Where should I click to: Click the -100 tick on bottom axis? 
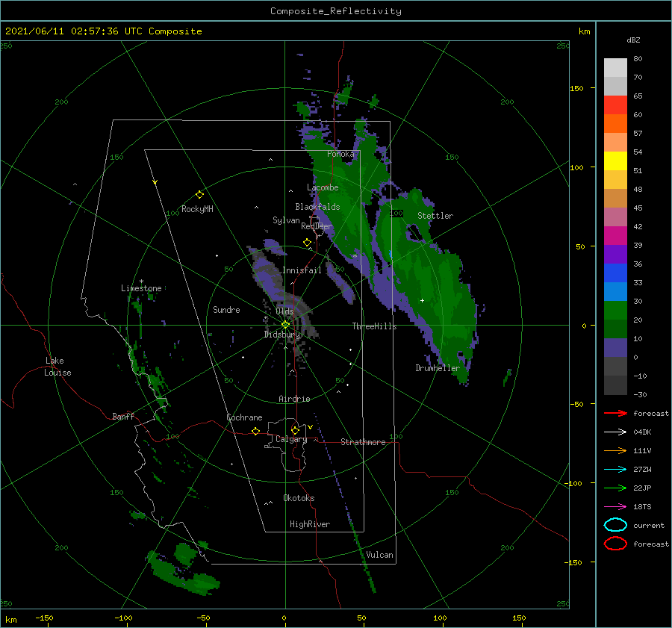point(124,618)
